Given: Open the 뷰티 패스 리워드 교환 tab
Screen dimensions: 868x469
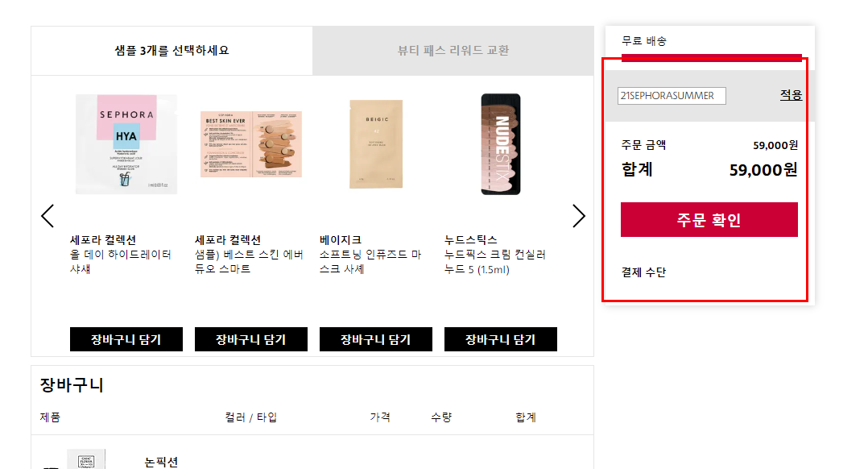Looking at the screenshot, I should tap(453, 51).
